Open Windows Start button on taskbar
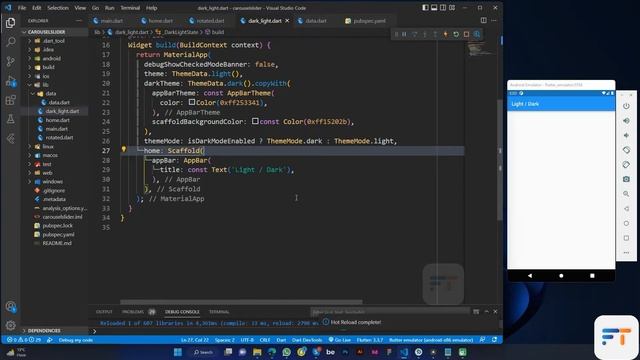Image resolution: width=640 pixels, height=360 pixels. coord(178,352)
